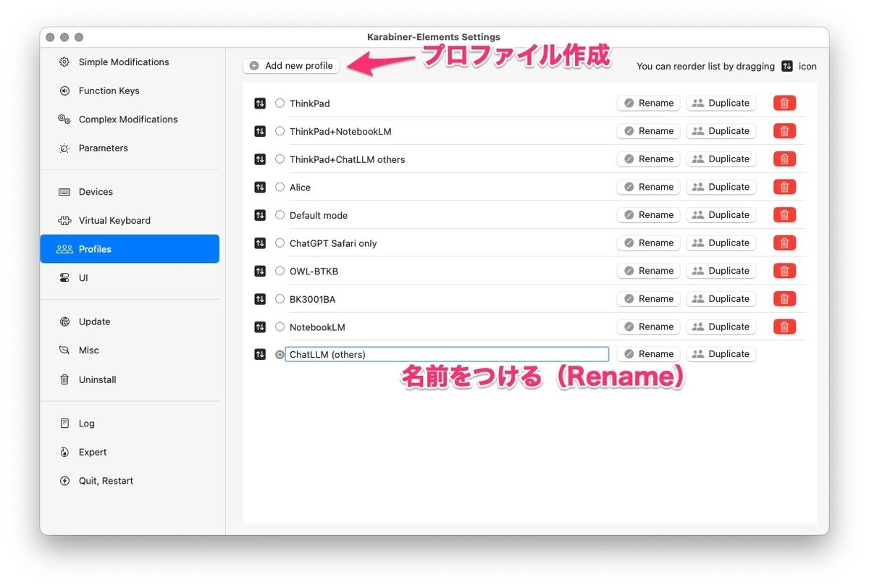
Task: Duplicate the ThinkPad profile
Action: pos(721,103)
